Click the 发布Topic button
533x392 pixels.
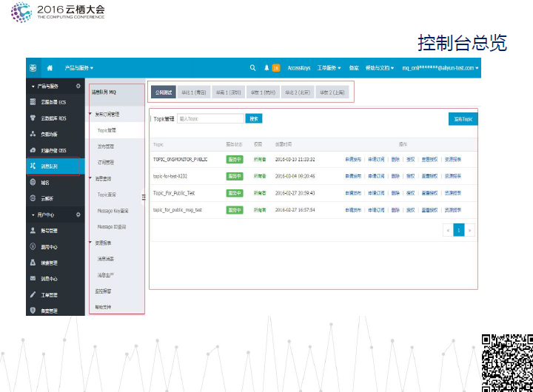point(463,118)
